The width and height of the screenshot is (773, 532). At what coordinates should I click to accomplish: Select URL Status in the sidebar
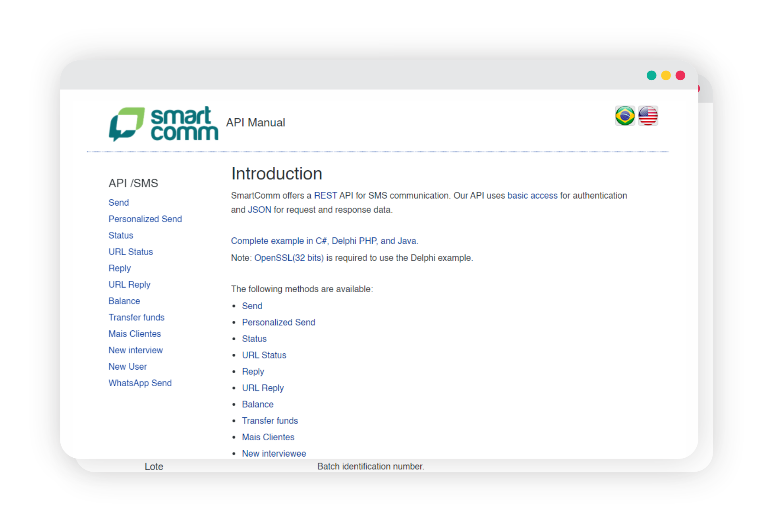tap(131, 252)
